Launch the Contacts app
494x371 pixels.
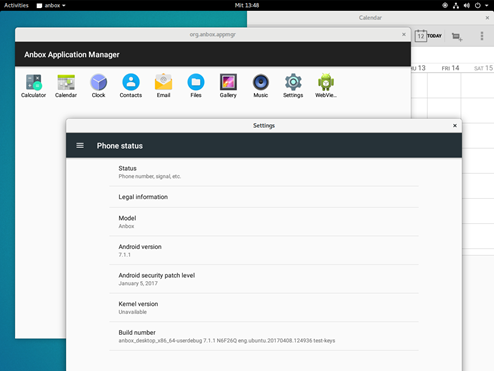pyautogui.click(x=131, y=86)
